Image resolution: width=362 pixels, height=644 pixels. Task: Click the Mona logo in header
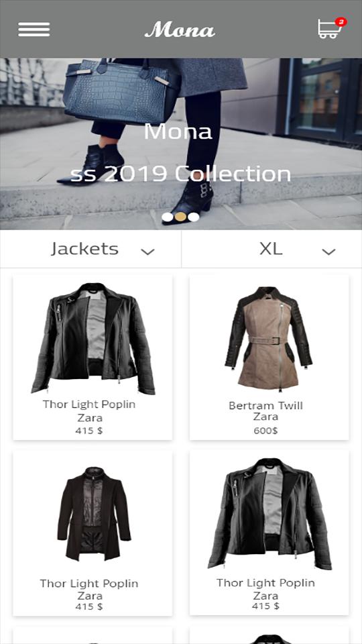pyautogui.click(x=180, y=29)
